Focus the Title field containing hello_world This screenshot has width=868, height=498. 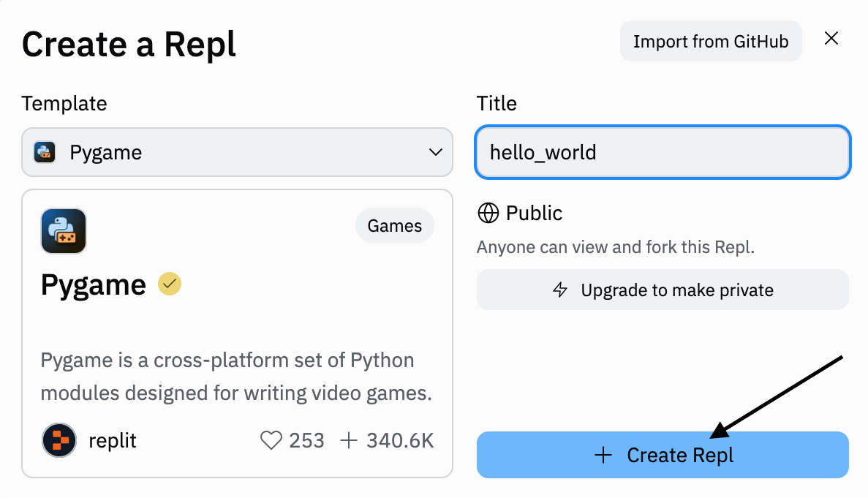tap(663, 152)
